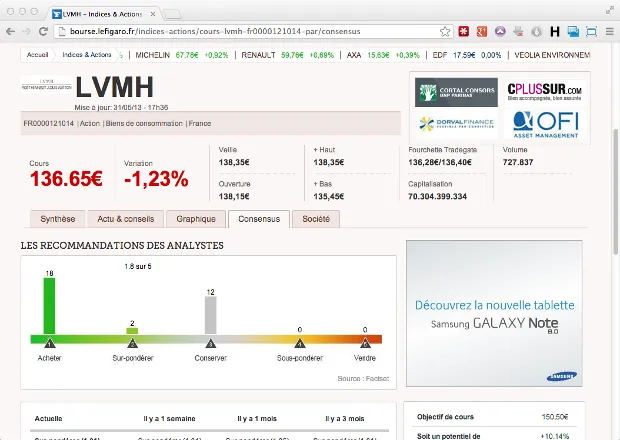This screenshot has width=620, height=440.
Task: Click the Fourchette Tradegate value 136,28€/136,40€
Action: point(440,162)
